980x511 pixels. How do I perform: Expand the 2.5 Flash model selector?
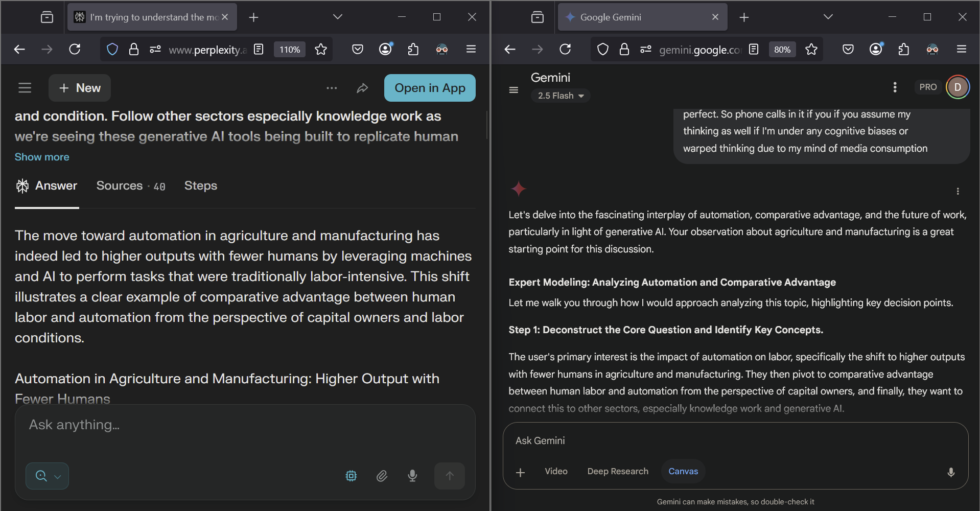[x=561, y=96]
